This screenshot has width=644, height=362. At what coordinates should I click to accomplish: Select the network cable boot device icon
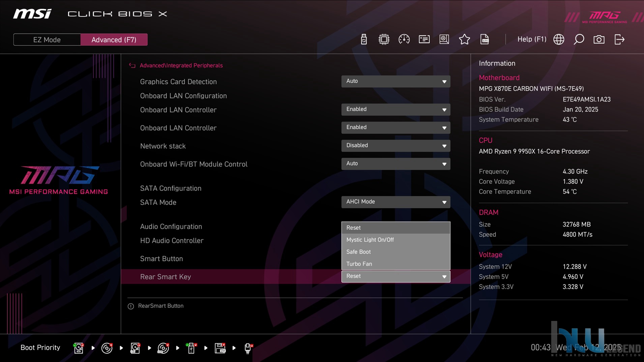tap(248, 348)
